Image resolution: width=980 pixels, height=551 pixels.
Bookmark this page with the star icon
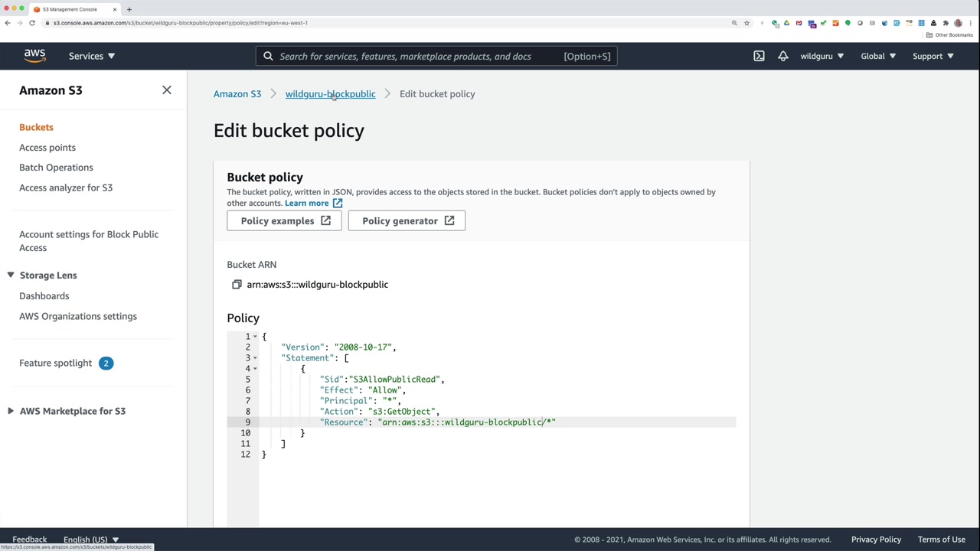pyautogui.click(x=746, y=23)
